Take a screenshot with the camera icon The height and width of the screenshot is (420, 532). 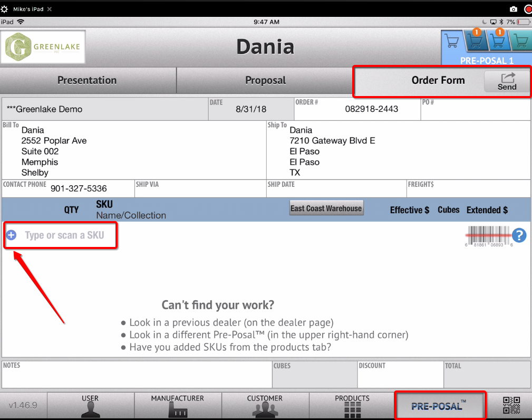pyautogui.click(x=514, y=9)
